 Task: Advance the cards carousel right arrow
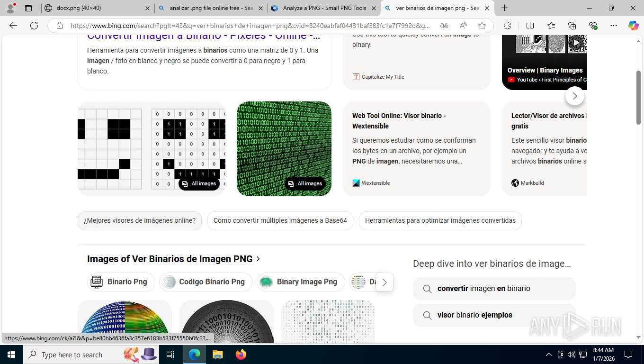tap(575, 96)
